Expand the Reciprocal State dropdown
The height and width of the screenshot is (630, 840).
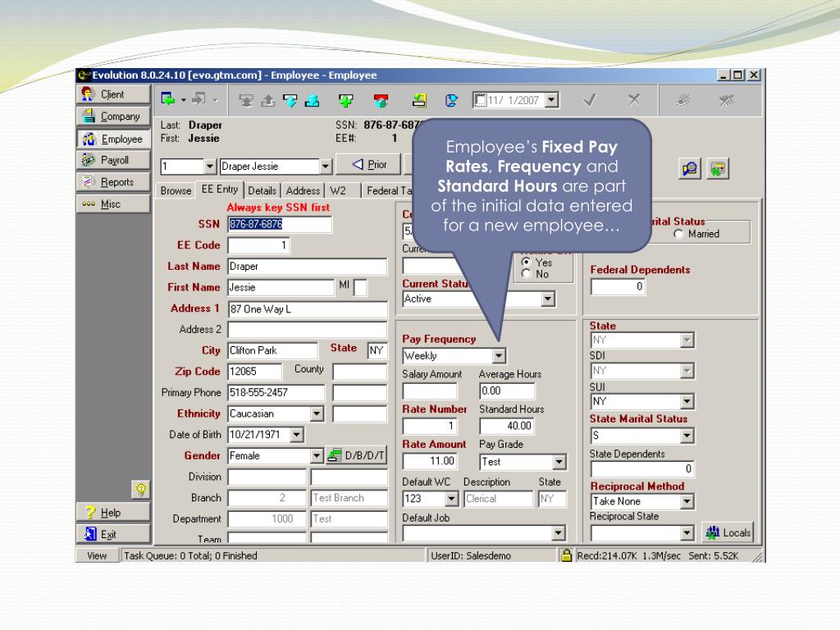[687, 533]
